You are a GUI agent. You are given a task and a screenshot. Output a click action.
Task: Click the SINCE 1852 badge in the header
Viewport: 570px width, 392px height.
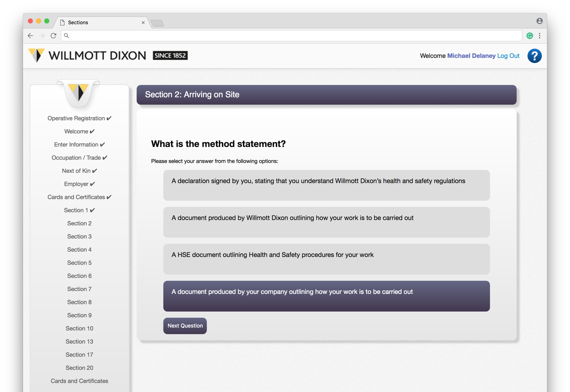pos(170,55)
